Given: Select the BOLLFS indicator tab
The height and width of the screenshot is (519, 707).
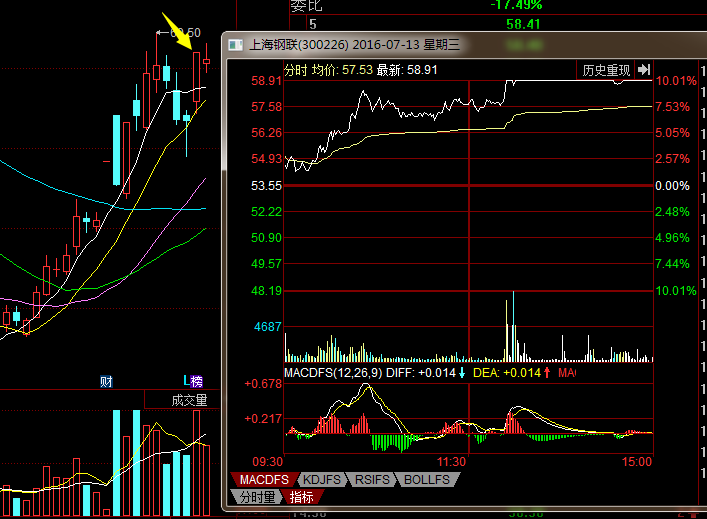Looking at the screenshot, I should point(429,480).
